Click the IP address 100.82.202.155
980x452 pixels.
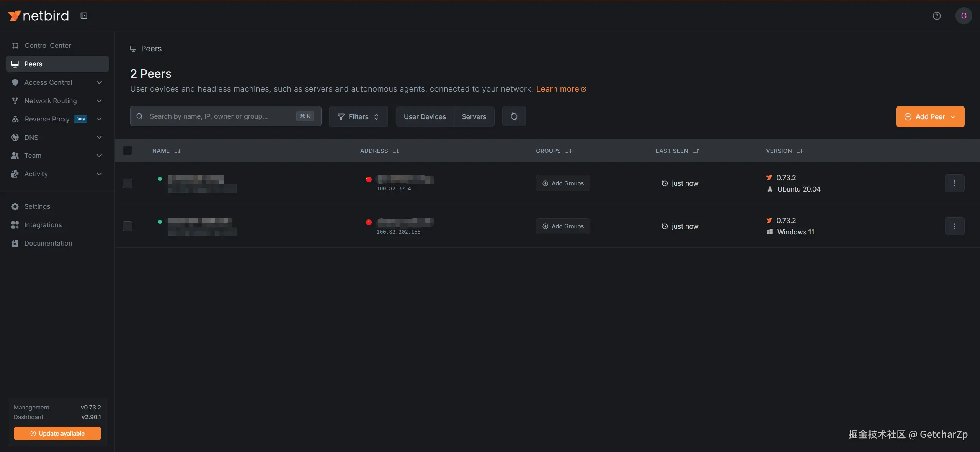398,232
